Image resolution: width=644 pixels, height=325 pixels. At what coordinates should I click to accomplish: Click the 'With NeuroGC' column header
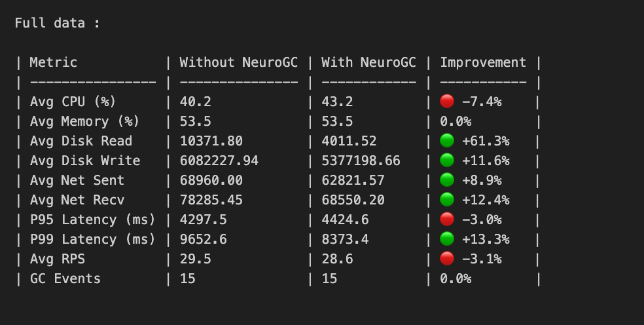pos(369,62)
